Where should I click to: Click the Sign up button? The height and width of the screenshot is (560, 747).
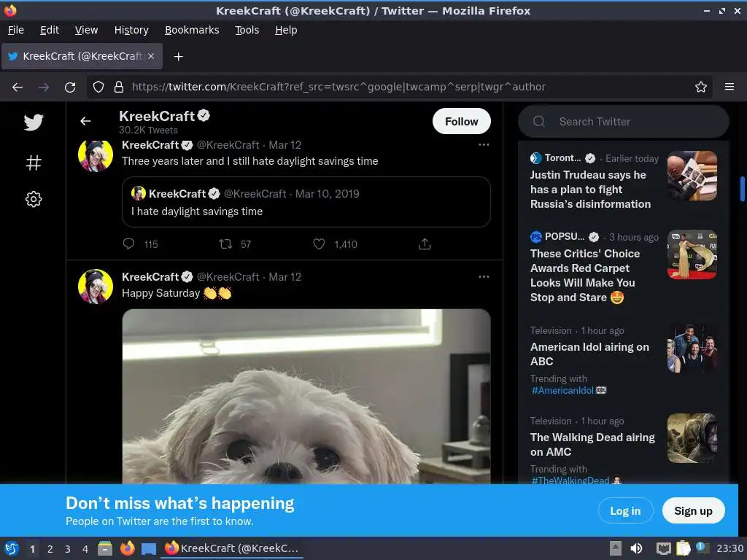click(x=693, y=511)
